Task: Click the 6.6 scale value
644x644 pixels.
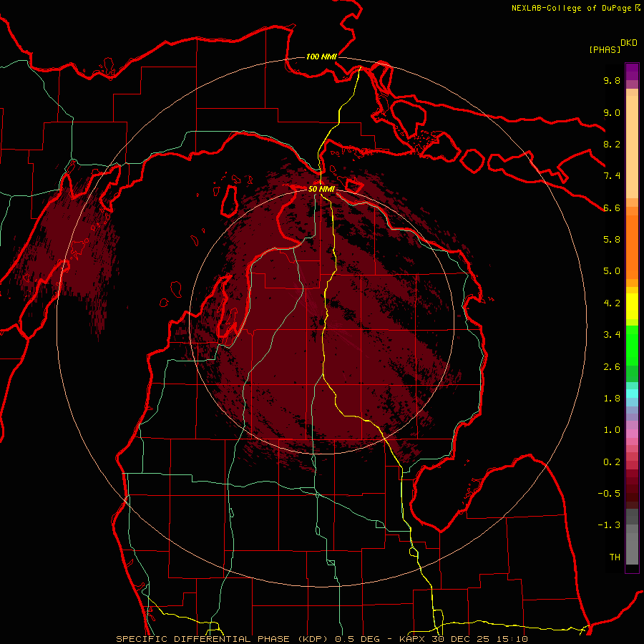Action: (612, 208)
